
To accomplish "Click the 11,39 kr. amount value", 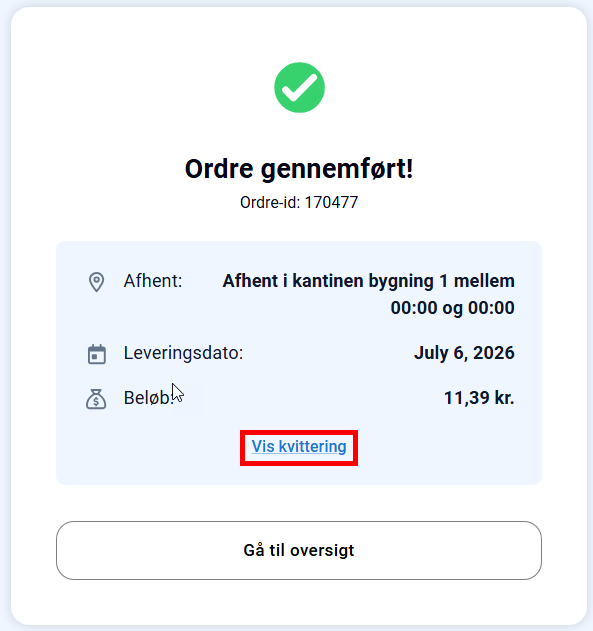I will (x=479, y=398).
